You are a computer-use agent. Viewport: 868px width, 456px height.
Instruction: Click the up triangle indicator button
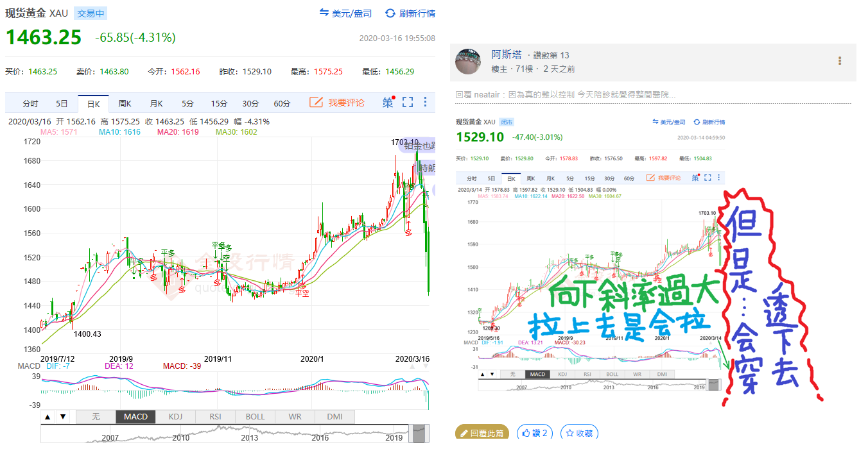click(48, 417)
